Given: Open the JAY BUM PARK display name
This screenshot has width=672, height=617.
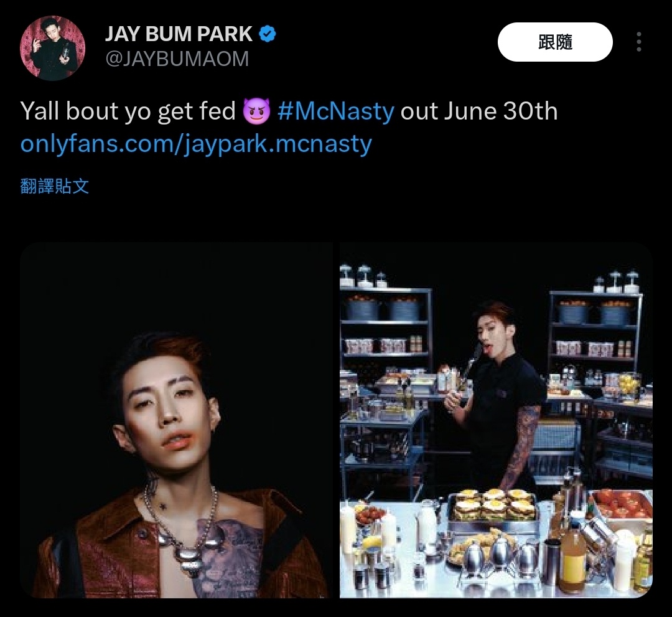Looking at the screenshot, I should pos(179,34).
